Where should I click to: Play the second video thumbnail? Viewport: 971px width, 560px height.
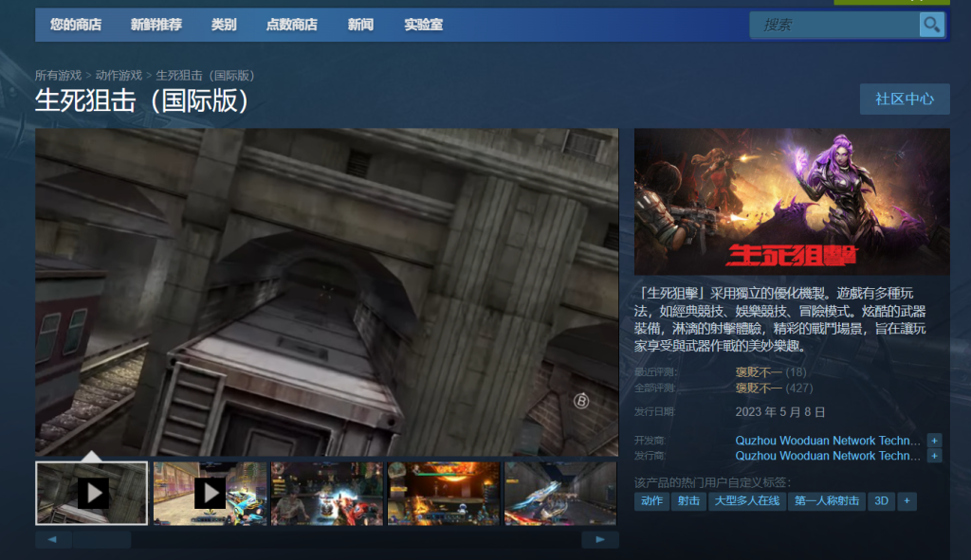210,493
